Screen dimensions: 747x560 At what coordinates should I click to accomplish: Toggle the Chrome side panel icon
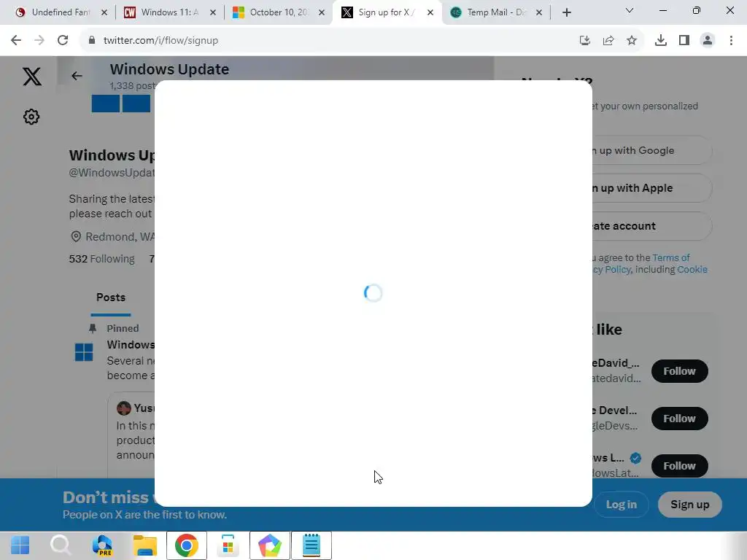(x=684, y=41)
